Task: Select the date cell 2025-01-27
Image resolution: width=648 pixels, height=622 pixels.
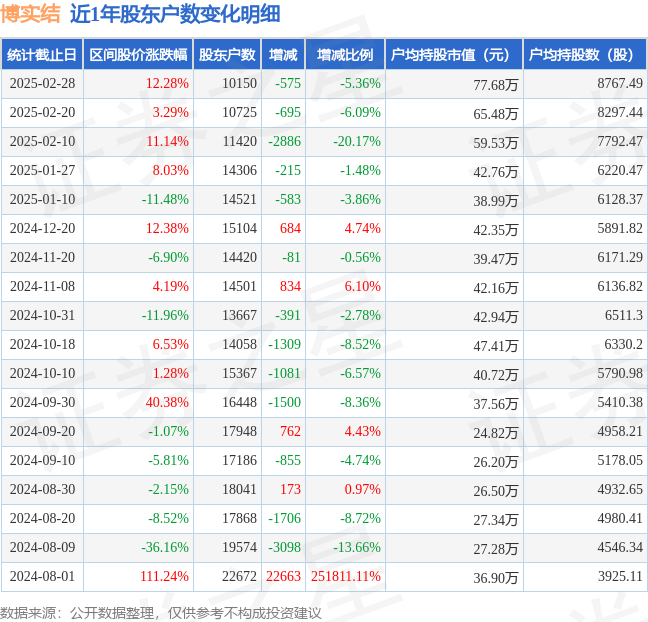Action: pos(43,170)
